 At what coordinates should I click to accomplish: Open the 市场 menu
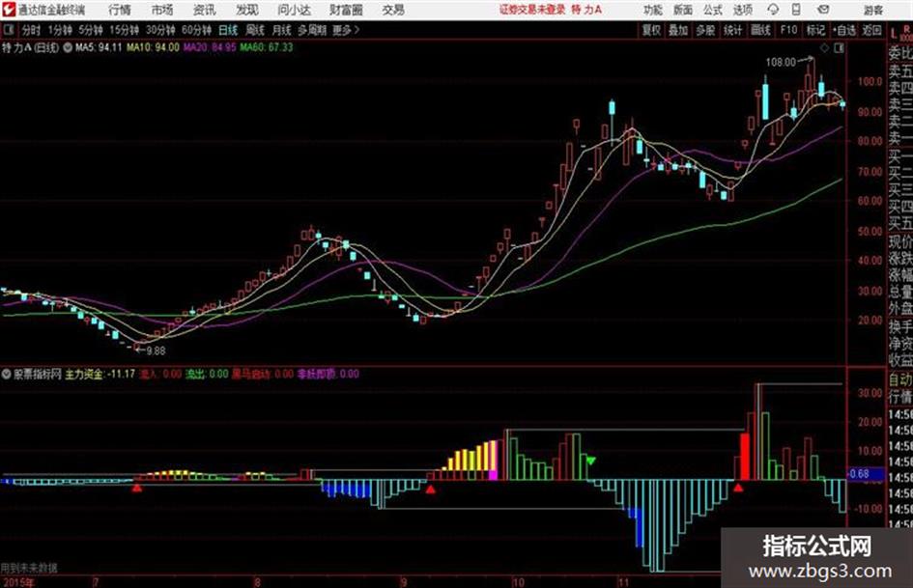click(x=162, y=10)
